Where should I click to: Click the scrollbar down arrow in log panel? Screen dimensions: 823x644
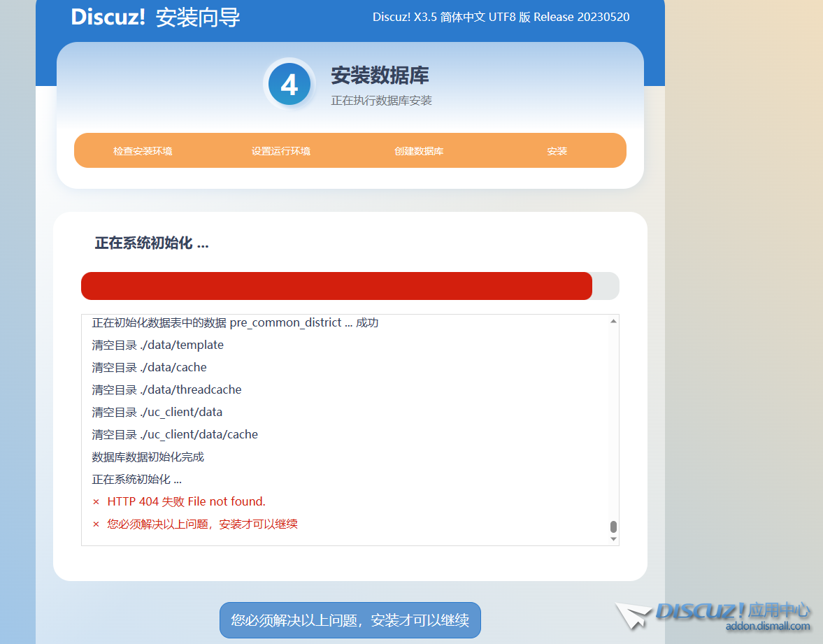(613, 540)
